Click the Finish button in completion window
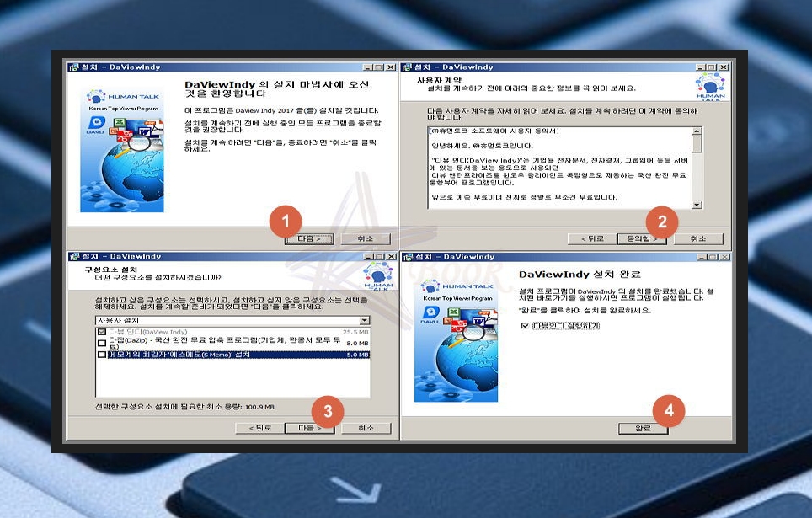Image resolution: width=812 pixels, height=518 pixels. point(644,429)
